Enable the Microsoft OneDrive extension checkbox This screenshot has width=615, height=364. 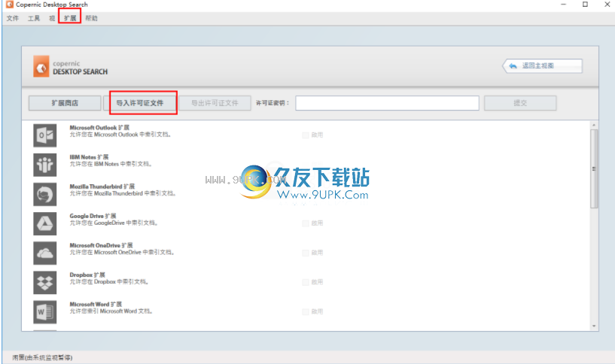pos(306,253)
